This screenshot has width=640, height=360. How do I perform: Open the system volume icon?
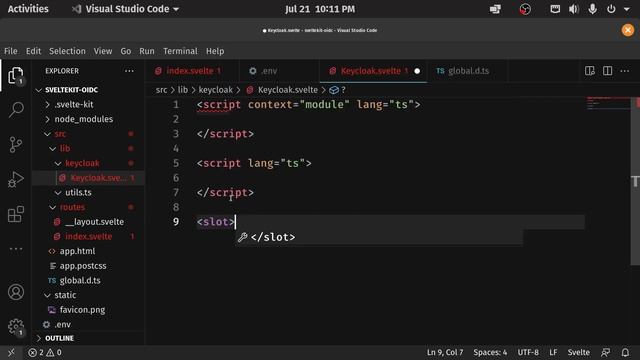573,9
